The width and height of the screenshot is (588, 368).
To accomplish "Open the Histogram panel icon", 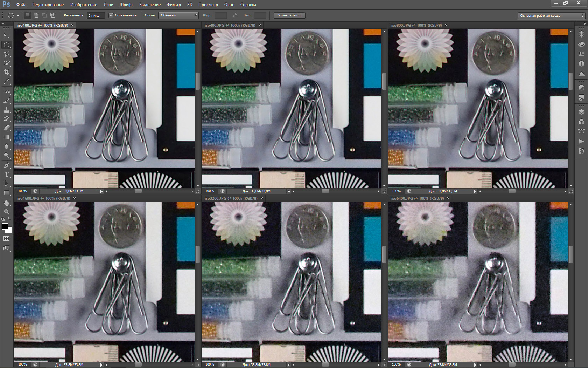I will (x=581, y=74).
